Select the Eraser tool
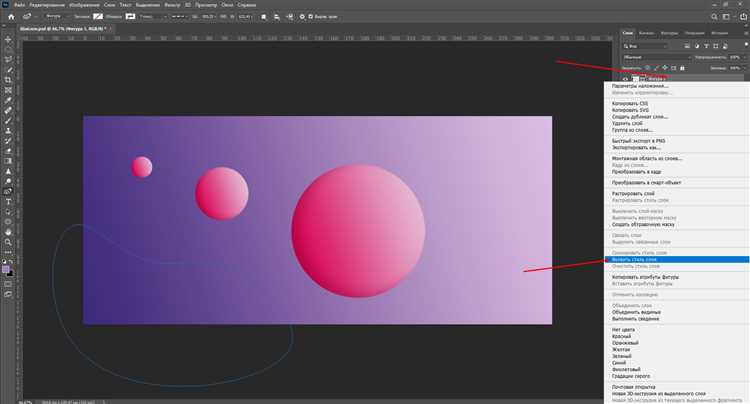750x404 pixels. point(8,151)
